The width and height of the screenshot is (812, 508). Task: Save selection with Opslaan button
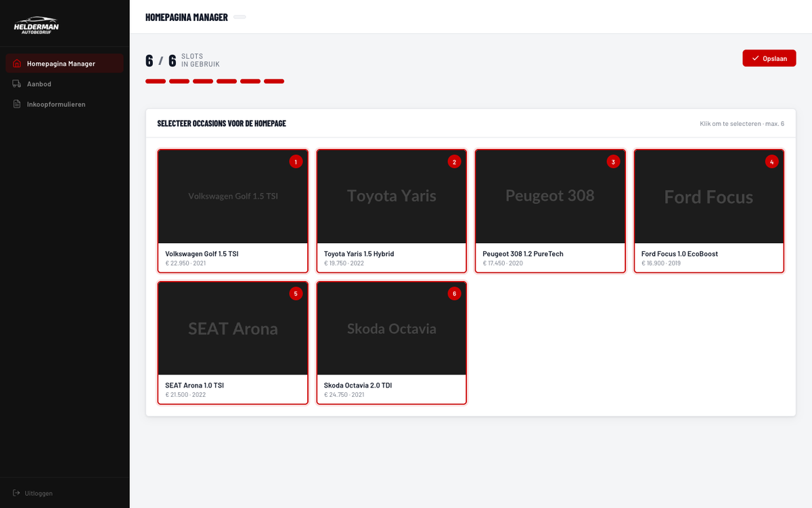coord(769,58)
